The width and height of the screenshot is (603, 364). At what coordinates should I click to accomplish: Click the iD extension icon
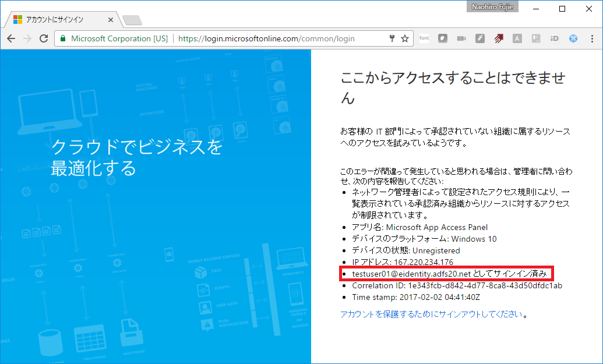(x=554, y=38)
